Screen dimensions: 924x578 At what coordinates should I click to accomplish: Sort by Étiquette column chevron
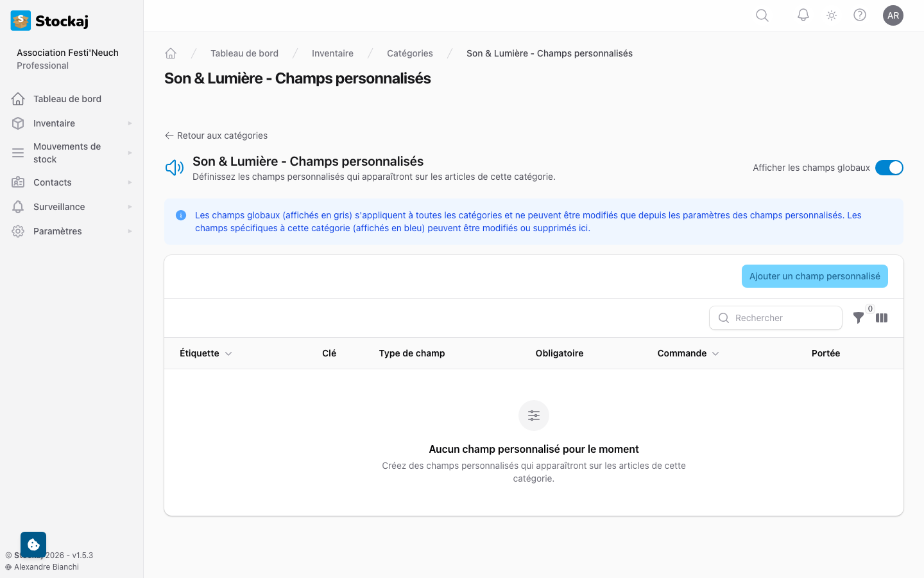click(228, 354)
